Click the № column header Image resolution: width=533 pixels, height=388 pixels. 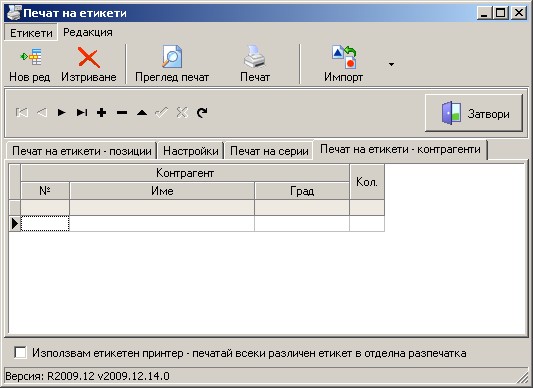(x=45, y=191)
